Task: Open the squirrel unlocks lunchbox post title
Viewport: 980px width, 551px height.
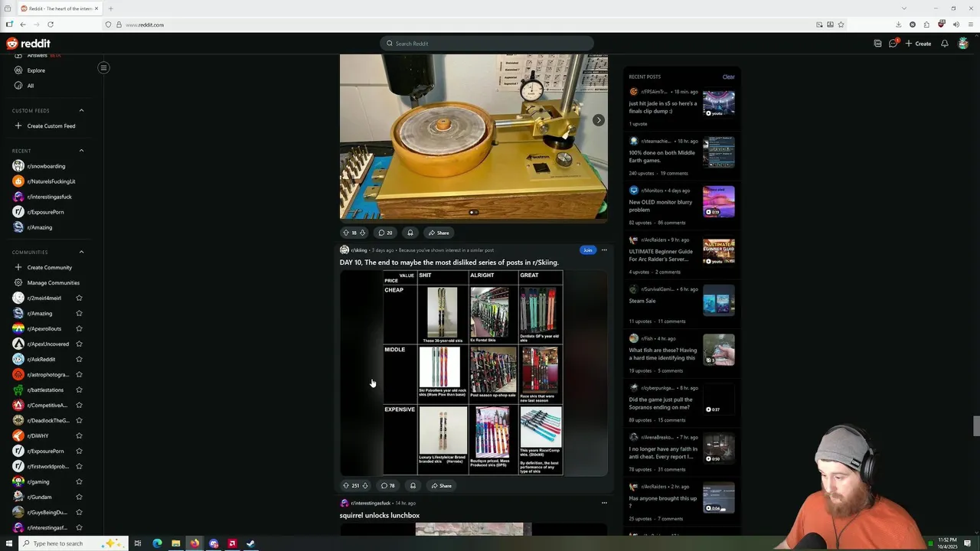Action: [x=380, y=516]
